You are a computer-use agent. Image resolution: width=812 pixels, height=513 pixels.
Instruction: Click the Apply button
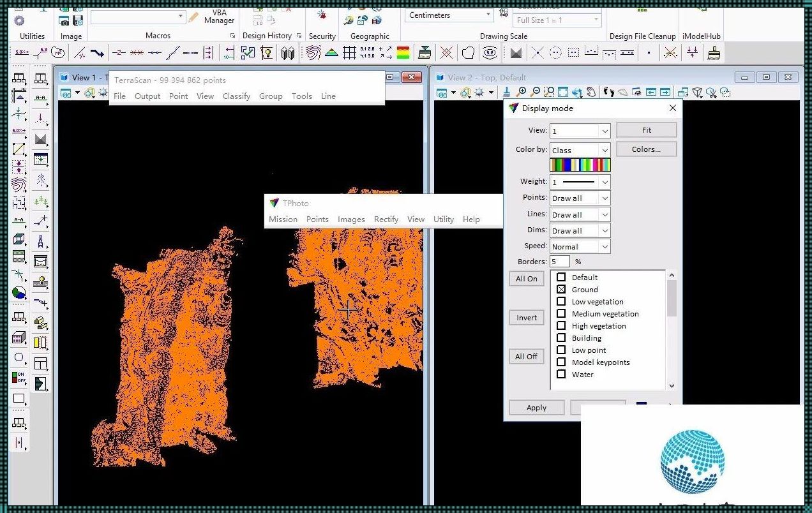pyautogui.click(x=536, y=407)
